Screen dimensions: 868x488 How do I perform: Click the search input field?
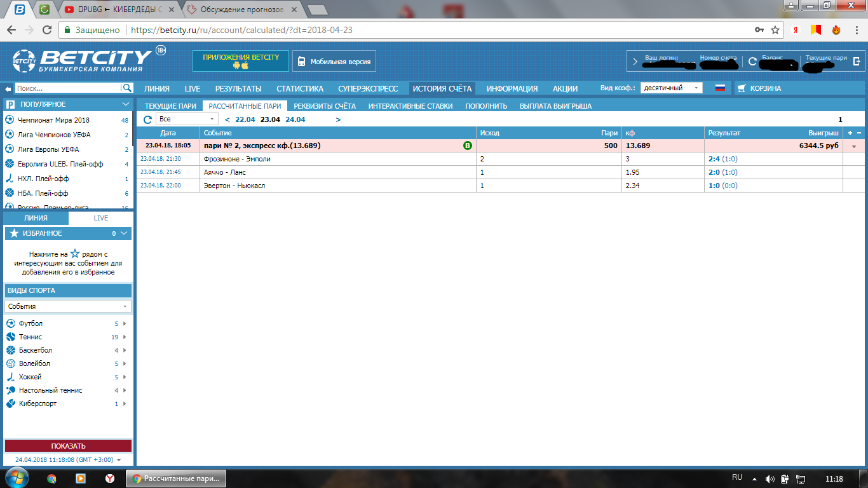[67, 88]
